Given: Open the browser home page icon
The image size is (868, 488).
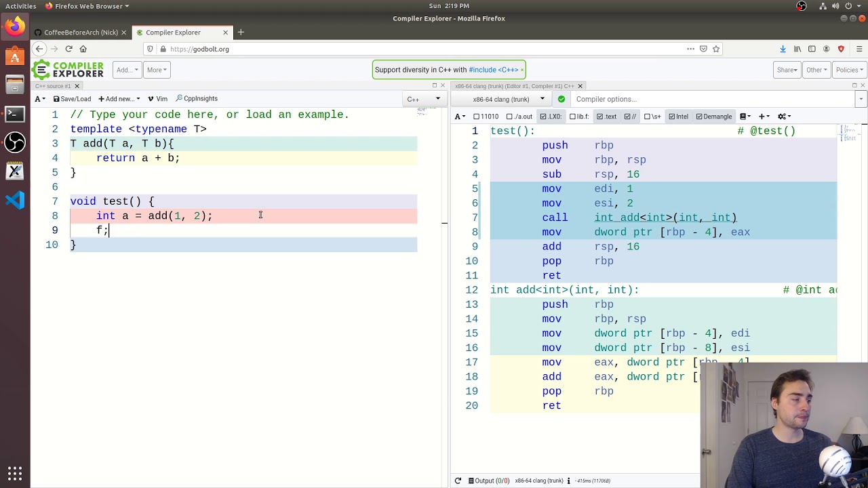Looking at the screenshot, I should (x=83, y=49).
